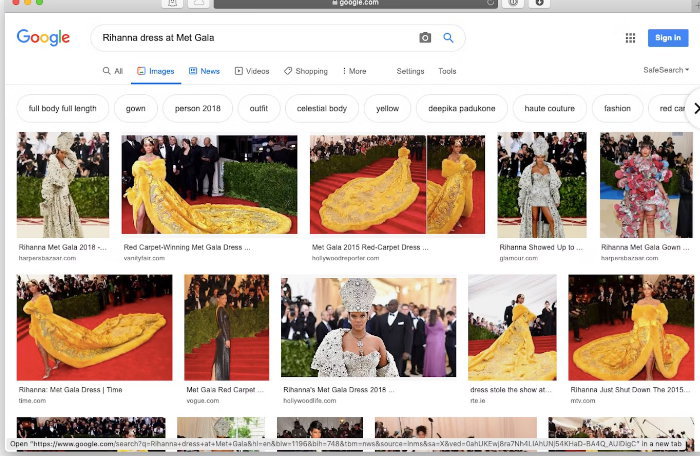Filter by the 'outfit' chip
The width and height of the screenshot is (700, 456).
pyautogui.click(x=259, y=108)
